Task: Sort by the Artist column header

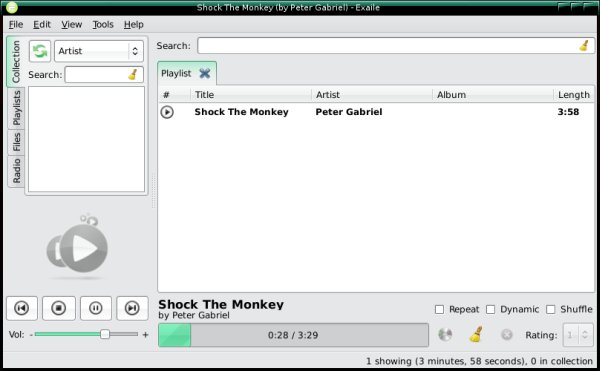Action: (372, 94)
